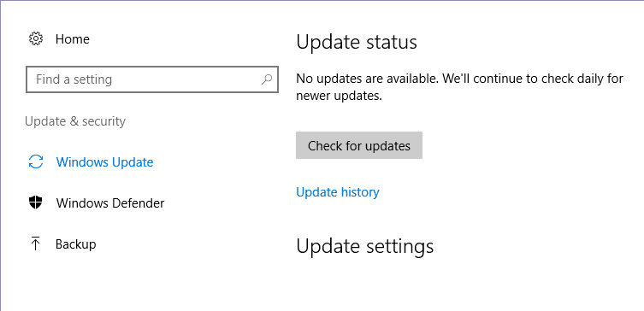Click the magnifier search icon
This screenshot has height=311, width=644.
coord(267,79)
